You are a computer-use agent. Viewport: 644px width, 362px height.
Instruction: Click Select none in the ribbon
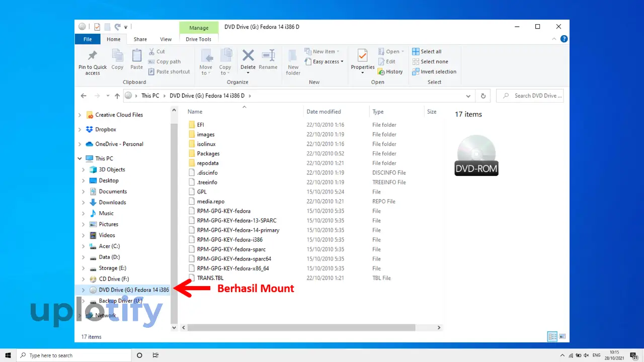(x=430, y=61)
